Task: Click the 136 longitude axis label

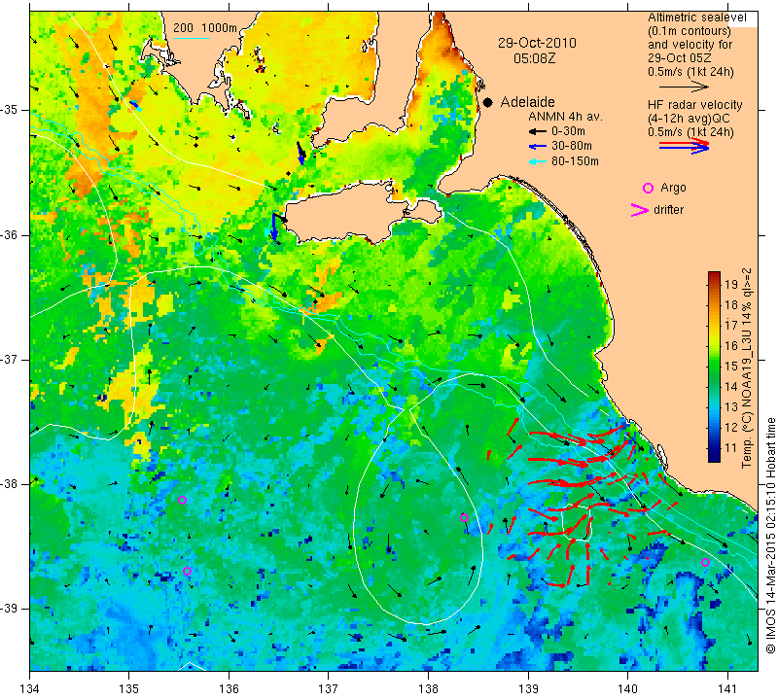Action: (229, 689)
